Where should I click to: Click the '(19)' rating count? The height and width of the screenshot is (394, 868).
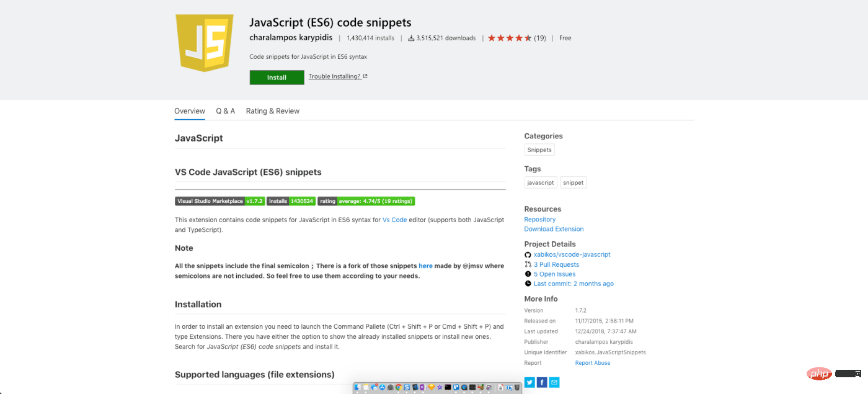coord(540,38)
